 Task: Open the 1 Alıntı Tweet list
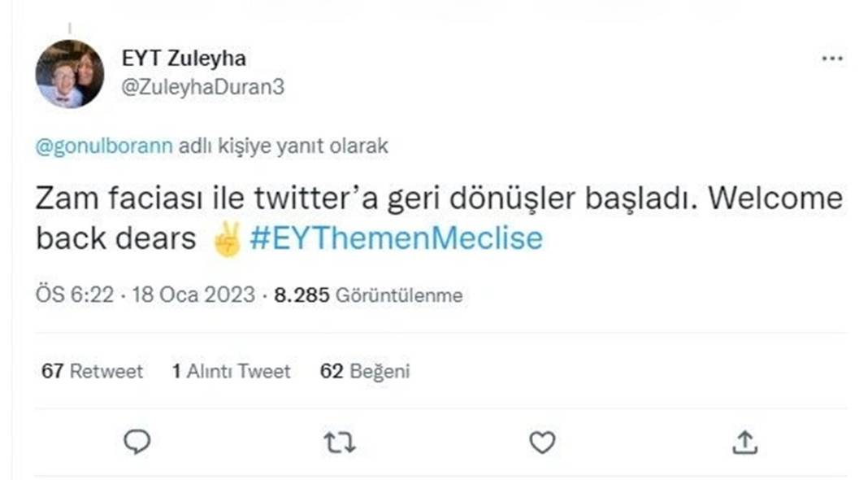(233, 371)
